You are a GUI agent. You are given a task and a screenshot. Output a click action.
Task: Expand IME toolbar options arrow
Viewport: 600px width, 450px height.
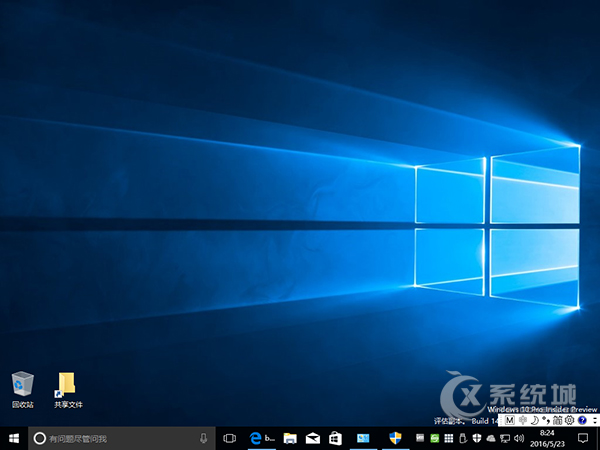coord(594,420)
